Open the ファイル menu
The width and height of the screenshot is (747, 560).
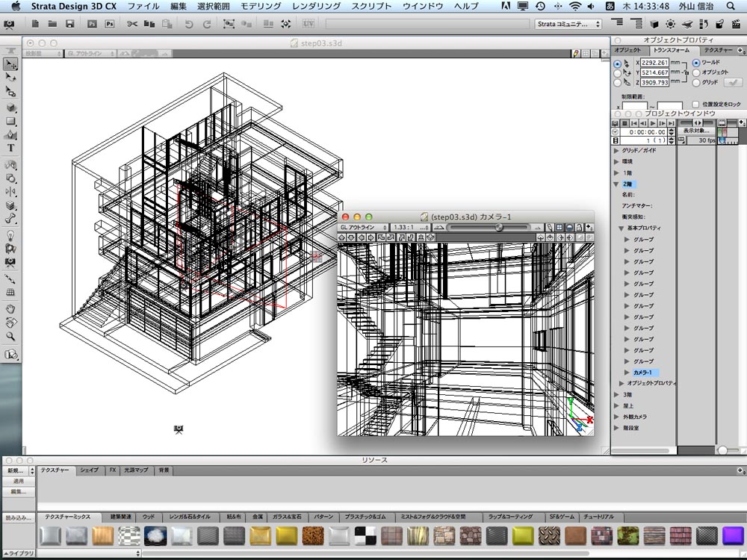(143, 6)
